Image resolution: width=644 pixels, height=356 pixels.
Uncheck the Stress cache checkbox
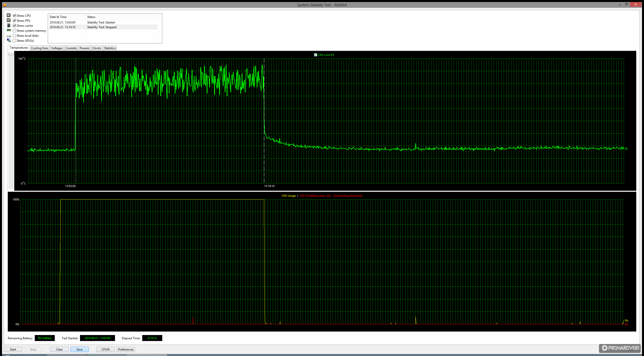point(14,25)
